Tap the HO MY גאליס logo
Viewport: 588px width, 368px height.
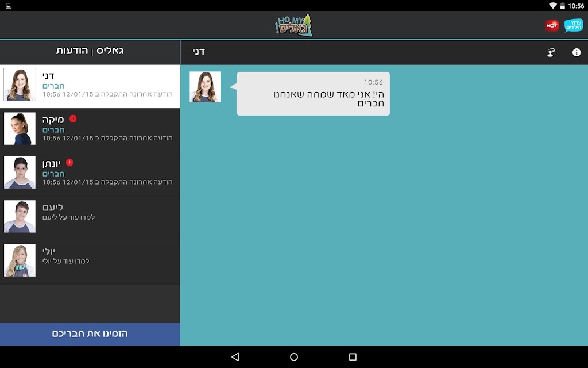[x=293, y=25]
